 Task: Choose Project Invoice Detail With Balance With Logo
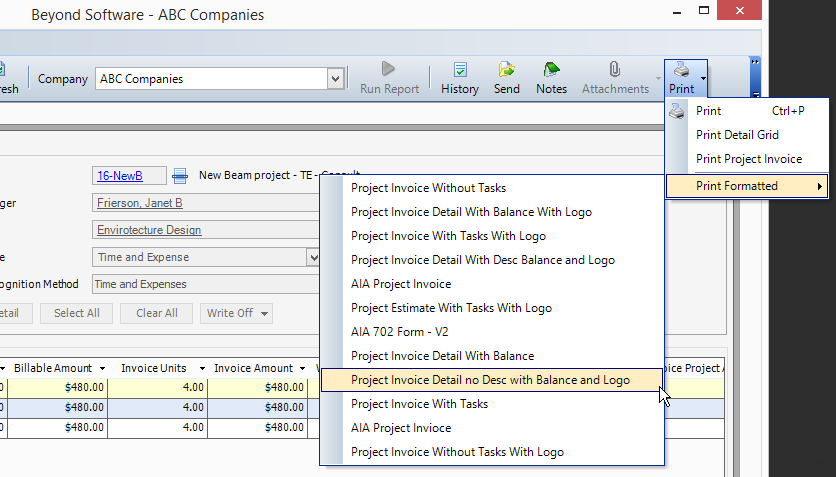tap(492, 212)
